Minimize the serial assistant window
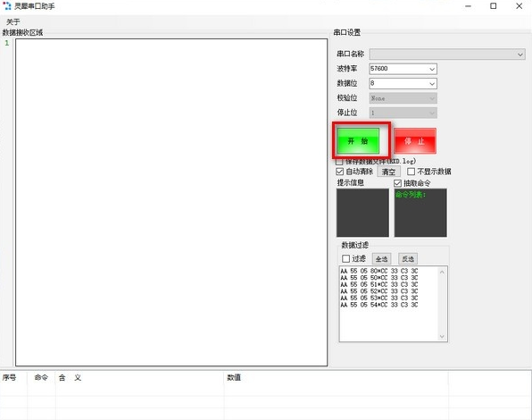This screenshot has height=420, width=532. tap(469, 6)
